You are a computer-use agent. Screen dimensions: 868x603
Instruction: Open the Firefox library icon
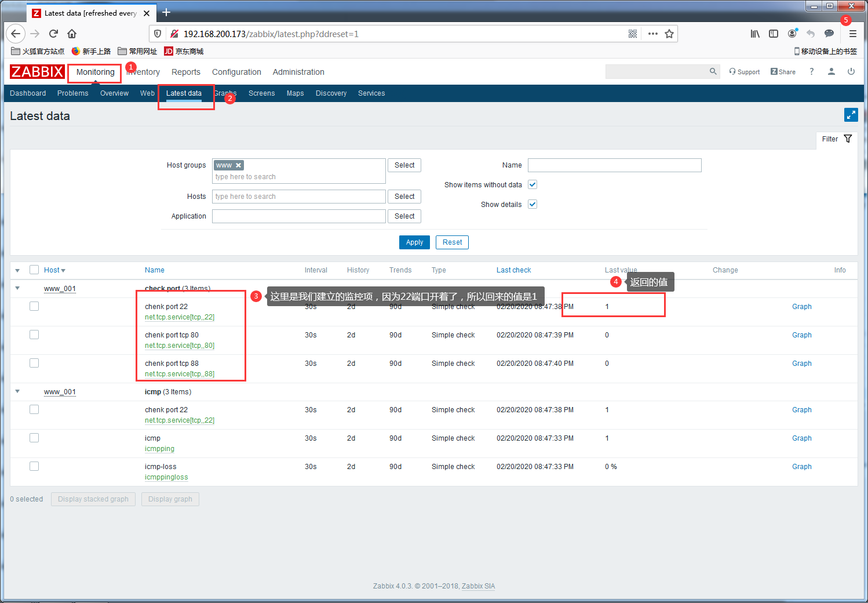(x=755, y=34)
